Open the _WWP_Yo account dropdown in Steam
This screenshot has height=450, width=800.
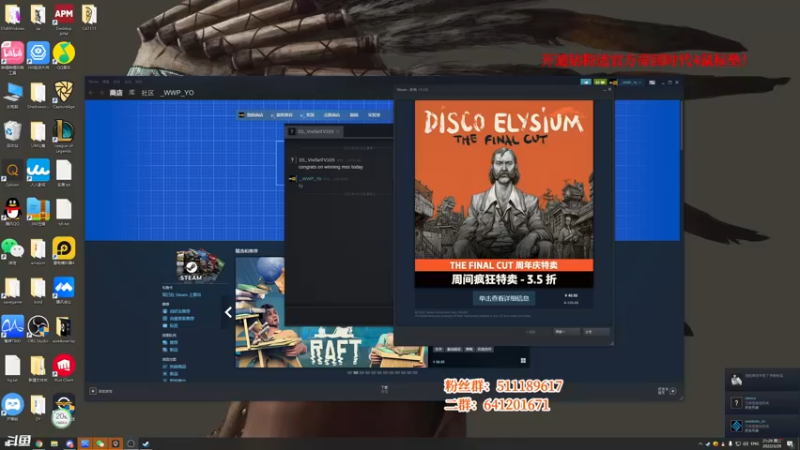click(x=631, y=82)
